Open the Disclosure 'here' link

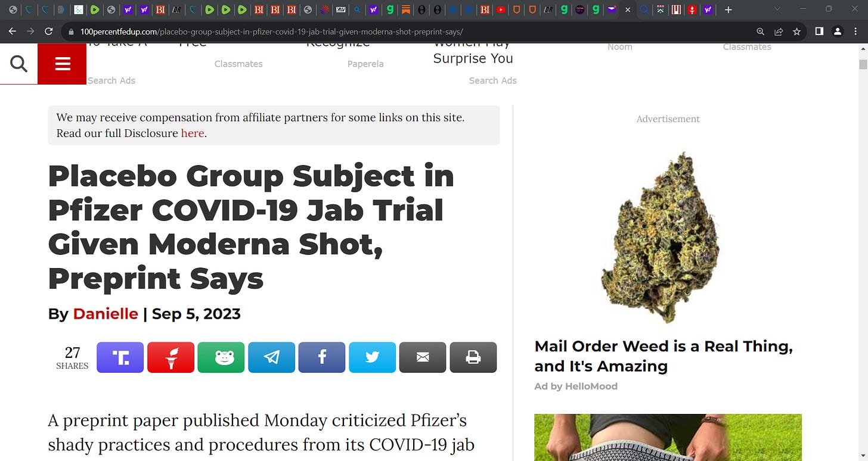click(193, 133)
